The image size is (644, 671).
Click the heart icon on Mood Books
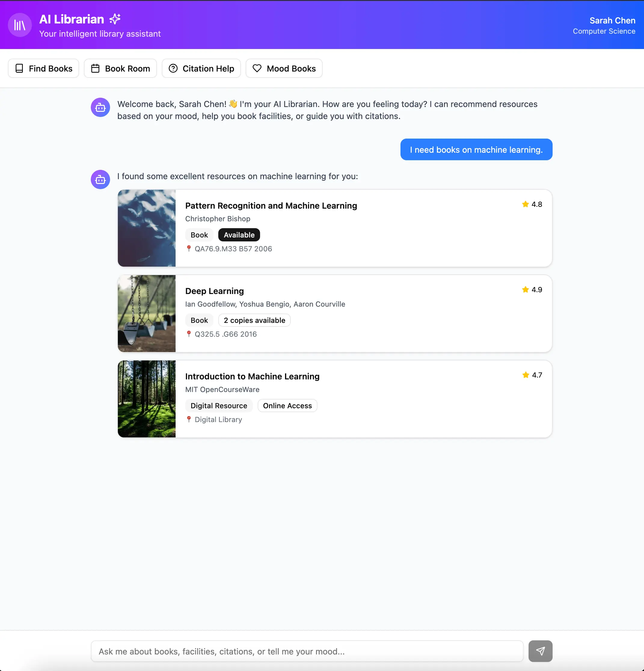(x=257, y=69)
